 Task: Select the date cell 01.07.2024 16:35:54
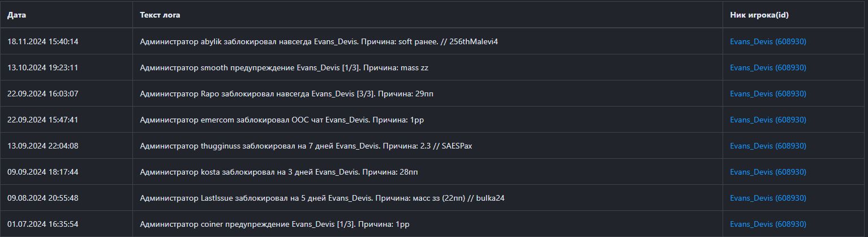43,224
